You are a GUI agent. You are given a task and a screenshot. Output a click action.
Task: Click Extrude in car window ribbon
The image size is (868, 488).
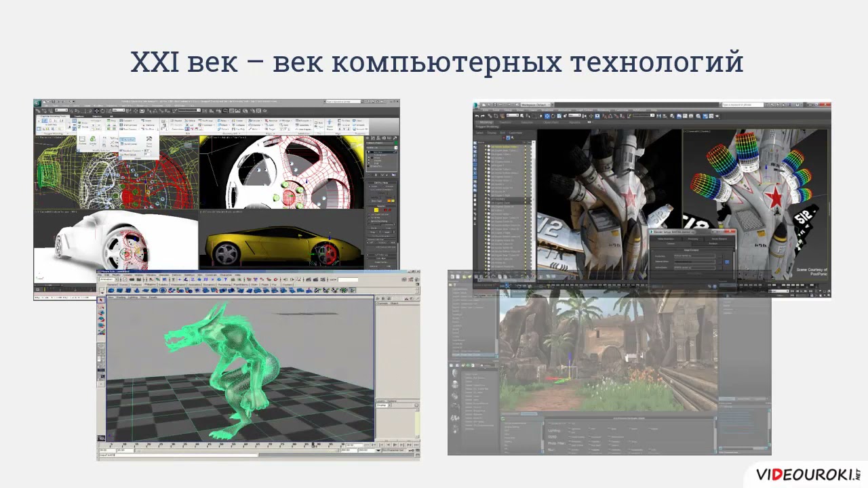point(256,120)
